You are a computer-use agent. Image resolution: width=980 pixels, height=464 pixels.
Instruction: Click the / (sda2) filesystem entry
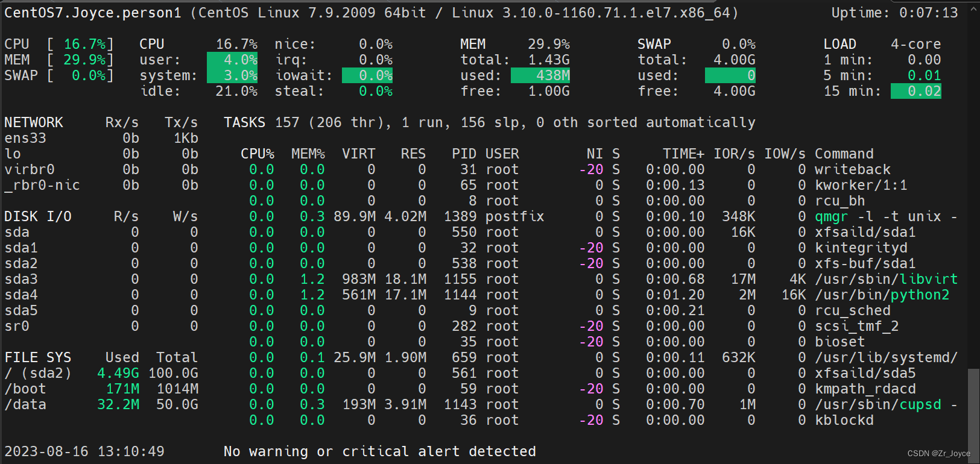(x=38, y=373)
